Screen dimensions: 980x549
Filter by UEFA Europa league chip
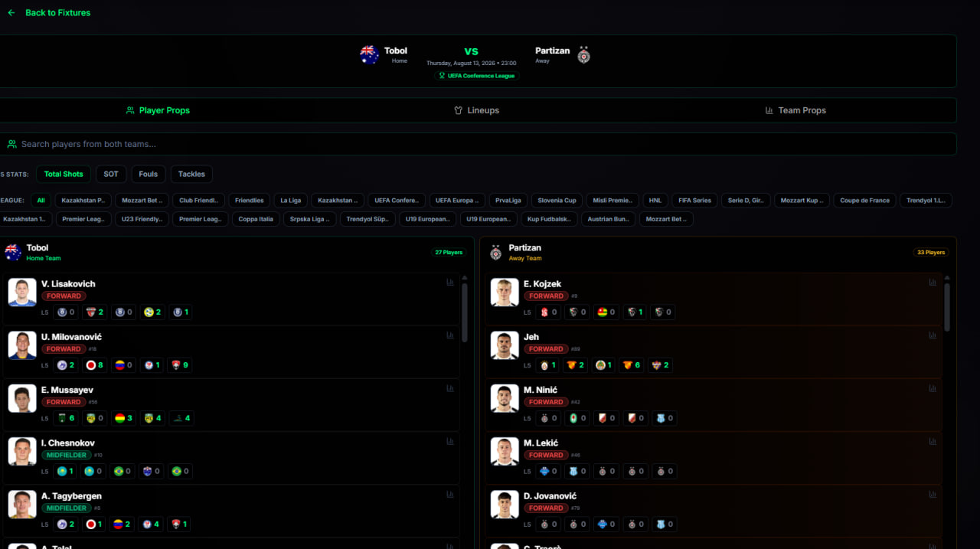coord(456,201)
